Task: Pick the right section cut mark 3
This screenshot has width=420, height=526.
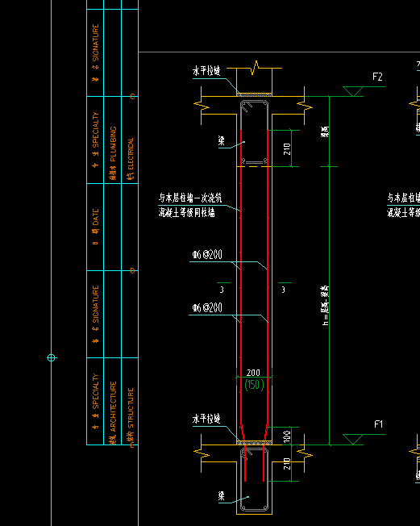Action: 285,287
